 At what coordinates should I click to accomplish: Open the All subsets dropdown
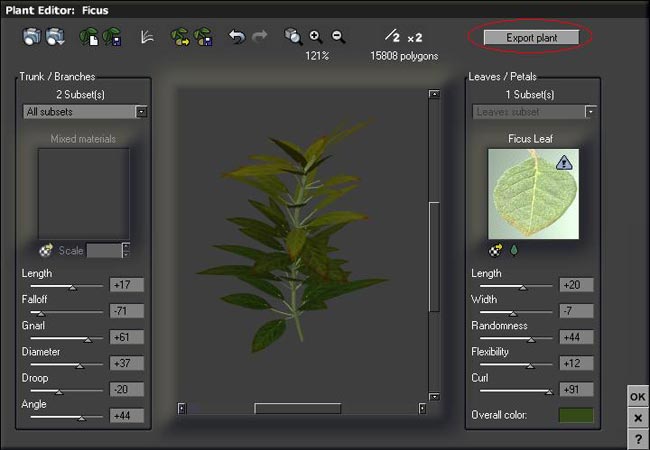point(142,112)
